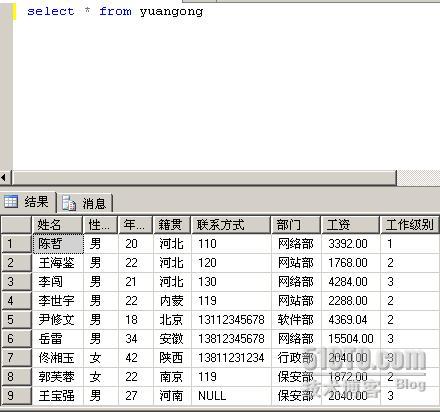Click the cell 王宝强
The width and height of the screenshot is (440, 412).
click(58, 396)
